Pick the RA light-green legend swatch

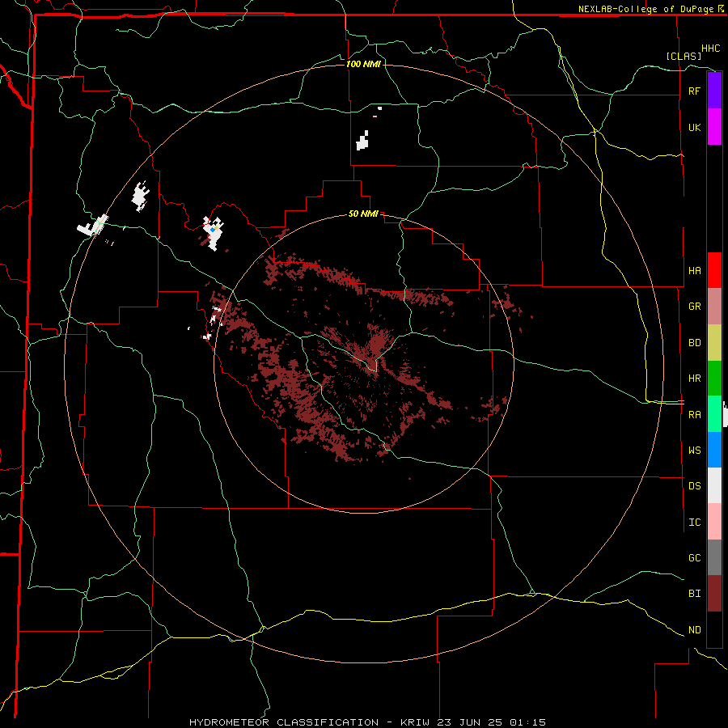tap(714, 414)
